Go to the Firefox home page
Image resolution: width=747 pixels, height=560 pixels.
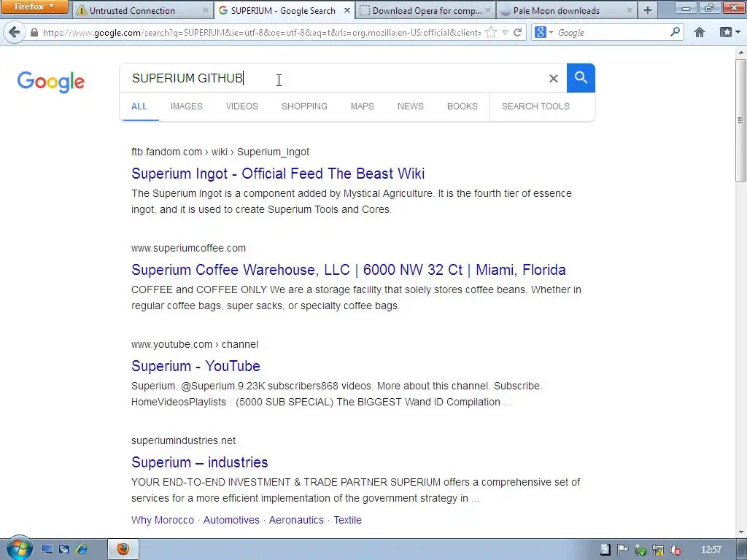(x=700, y=32)
